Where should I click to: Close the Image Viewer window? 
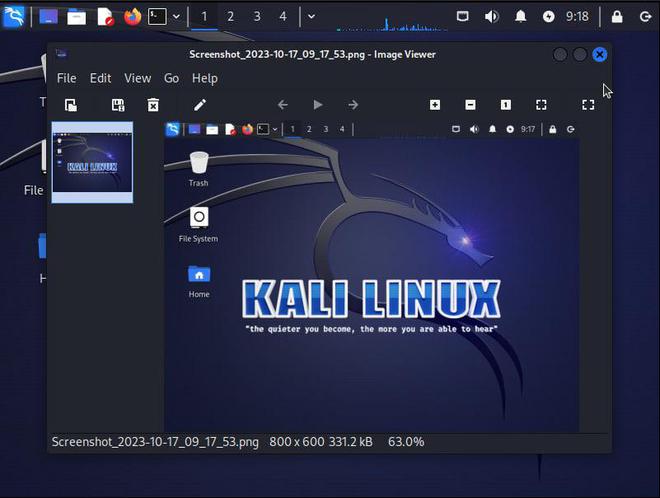[599, 54]
